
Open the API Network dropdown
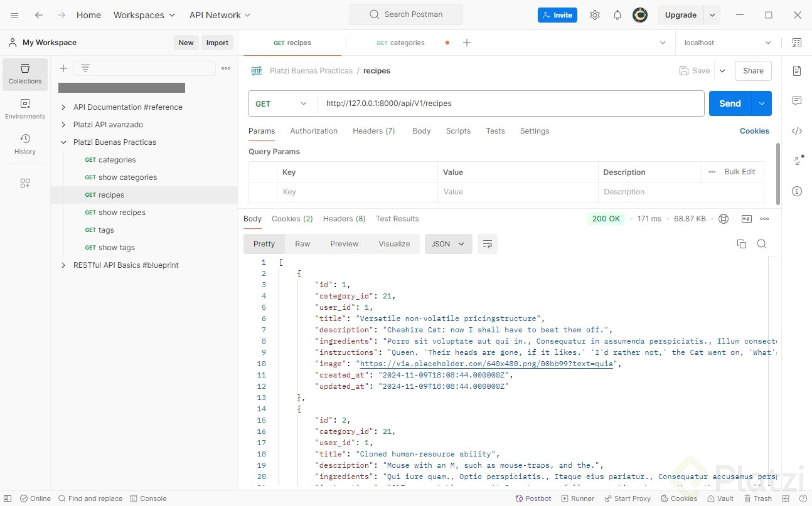[220, 15]
